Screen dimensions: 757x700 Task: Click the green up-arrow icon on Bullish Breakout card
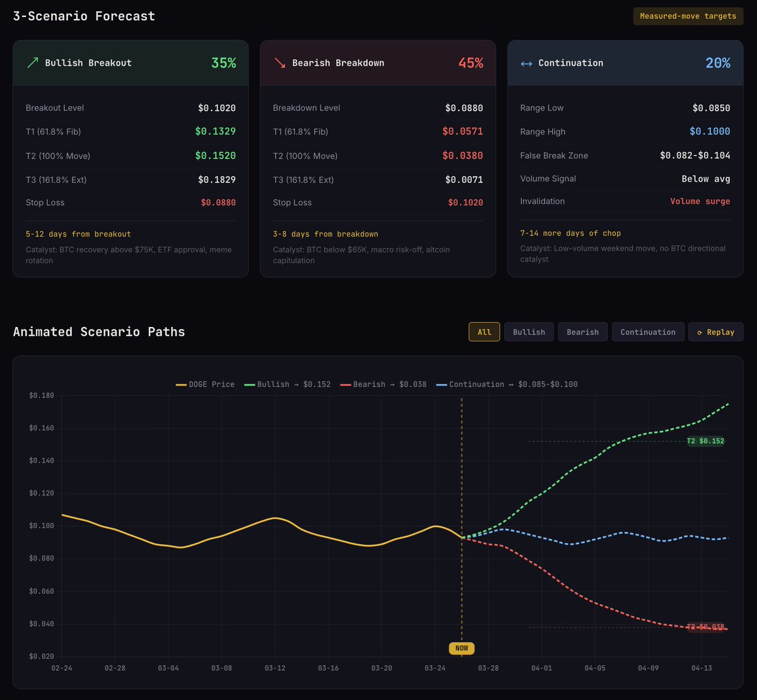pyautogui.click(x=32, y=62)
